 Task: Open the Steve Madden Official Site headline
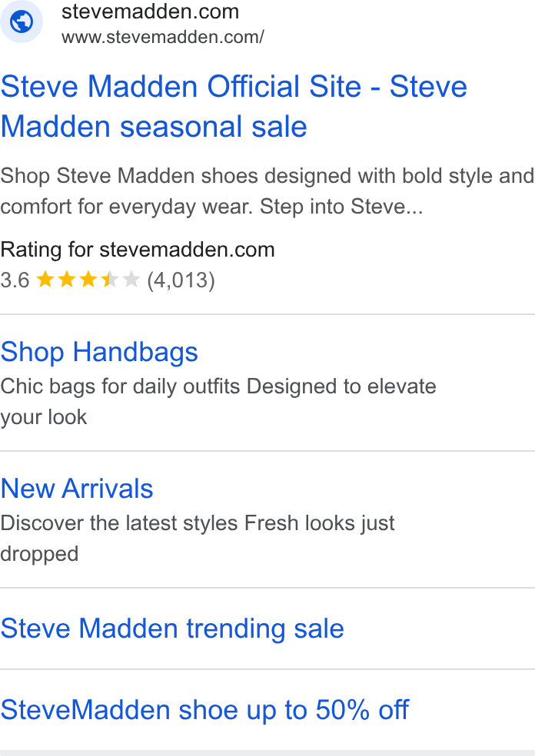[x=234, y=107]
